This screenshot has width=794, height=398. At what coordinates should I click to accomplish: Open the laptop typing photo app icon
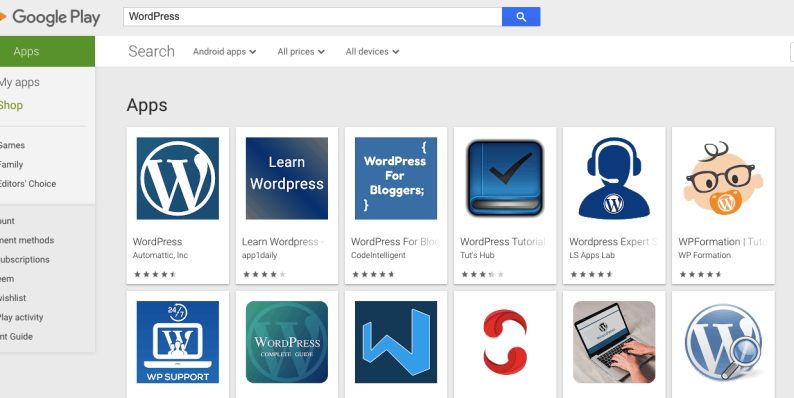[614, 342]
